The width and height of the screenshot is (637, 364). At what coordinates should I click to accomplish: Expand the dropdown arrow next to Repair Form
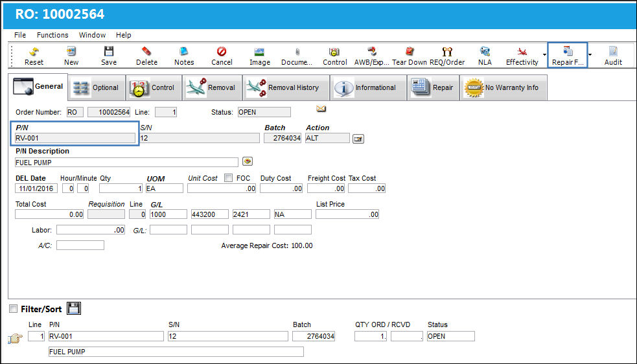(590, 54)
